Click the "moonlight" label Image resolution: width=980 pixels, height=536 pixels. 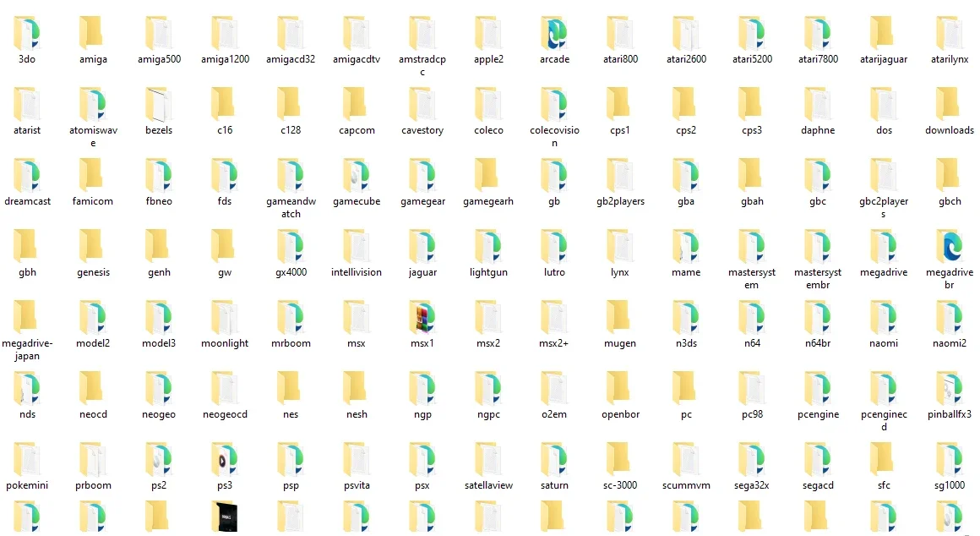pos(225,343)
